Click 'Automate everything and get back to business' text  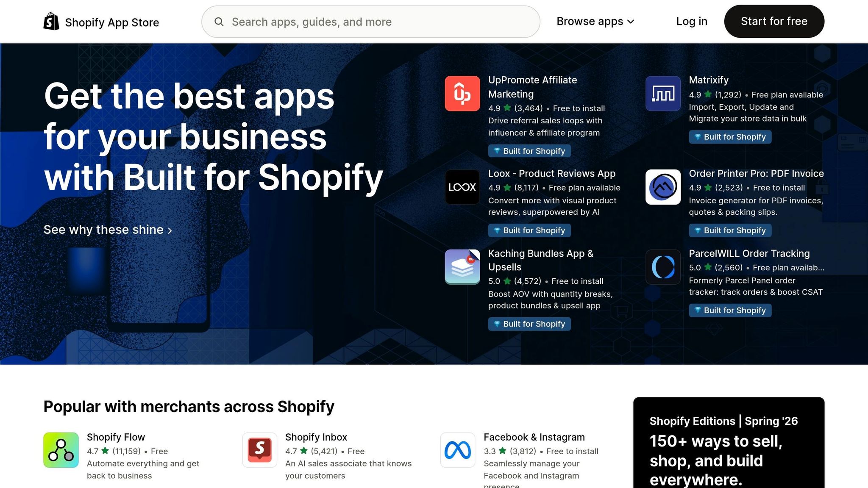[143, 469]
